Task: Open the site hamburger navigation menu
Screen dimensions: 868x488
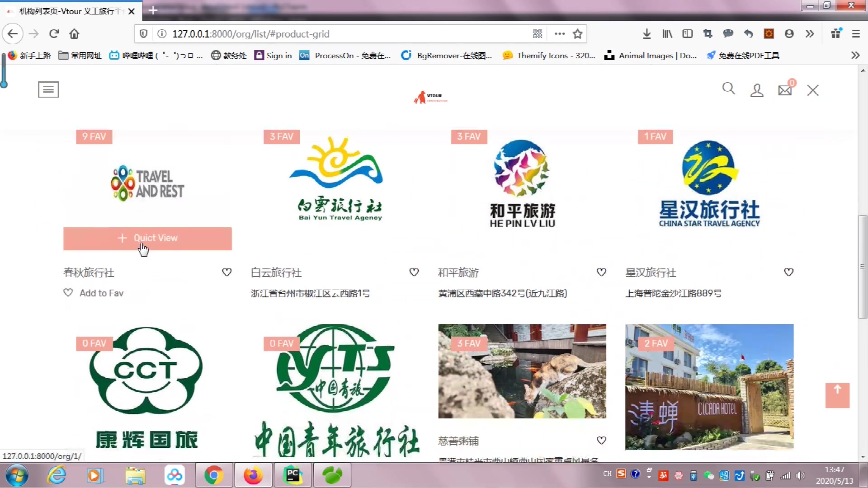Action: (x=48, y=89)
